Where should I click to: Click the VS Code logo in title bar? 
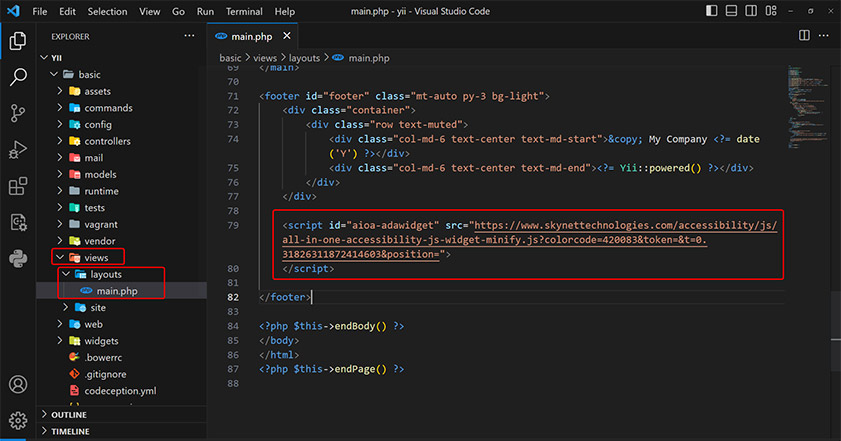click(13, 11)
